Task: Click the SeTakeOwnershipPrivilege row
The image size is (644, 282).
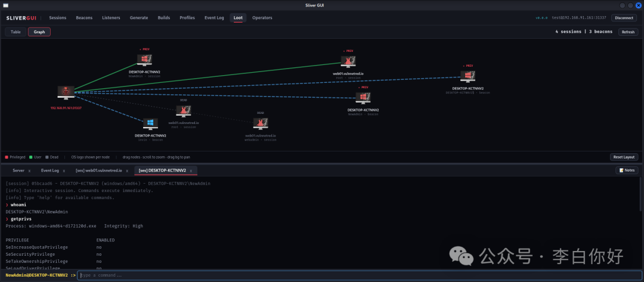Action: [x=54, y=261]
